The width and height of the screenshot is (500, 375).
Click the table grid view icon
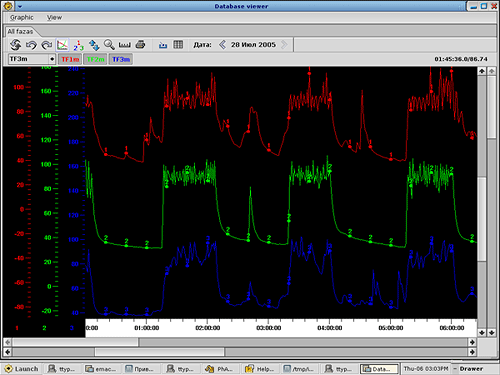click(178, 45)
